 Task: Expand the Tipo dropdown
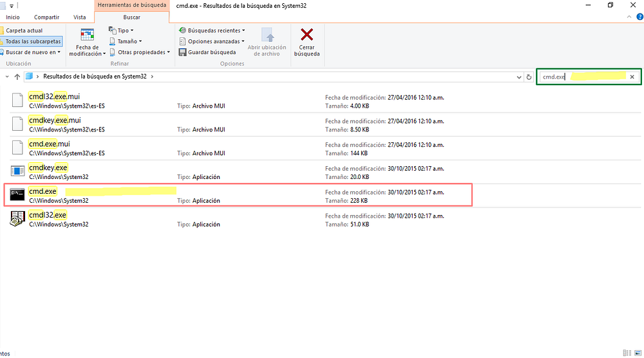point(132,30)
